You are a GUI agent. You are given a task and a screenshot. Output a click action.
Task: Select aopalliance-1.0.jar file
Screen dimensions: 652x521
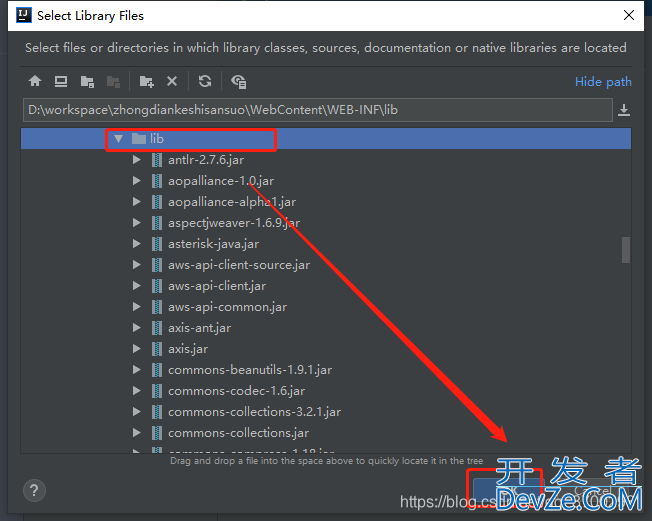coord(221,181)
